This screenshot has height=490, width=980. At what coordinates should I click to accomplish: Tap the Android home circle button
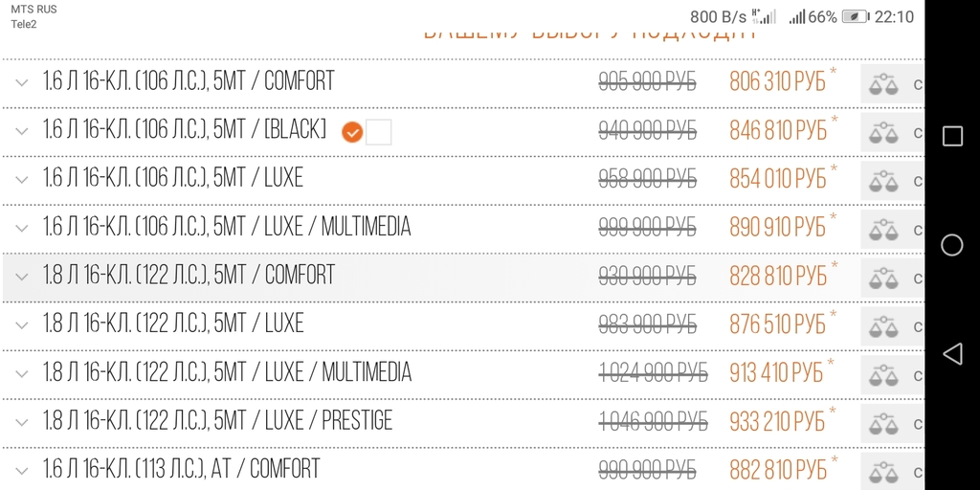tap(952, 245)
